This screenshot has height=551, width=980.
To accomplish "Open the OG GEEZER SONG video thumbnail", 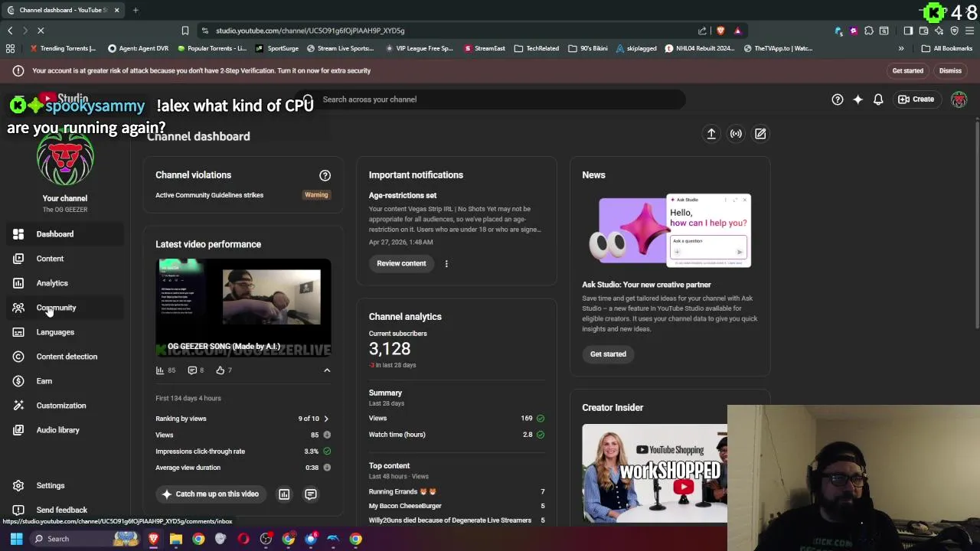I will 243,308.
